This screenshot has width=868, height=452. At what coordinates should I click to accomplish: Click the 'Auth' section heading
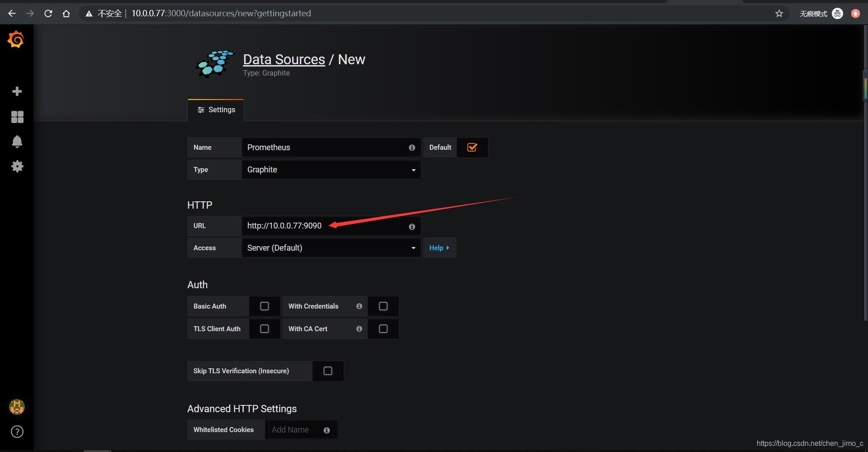click(x=198, y=285)
